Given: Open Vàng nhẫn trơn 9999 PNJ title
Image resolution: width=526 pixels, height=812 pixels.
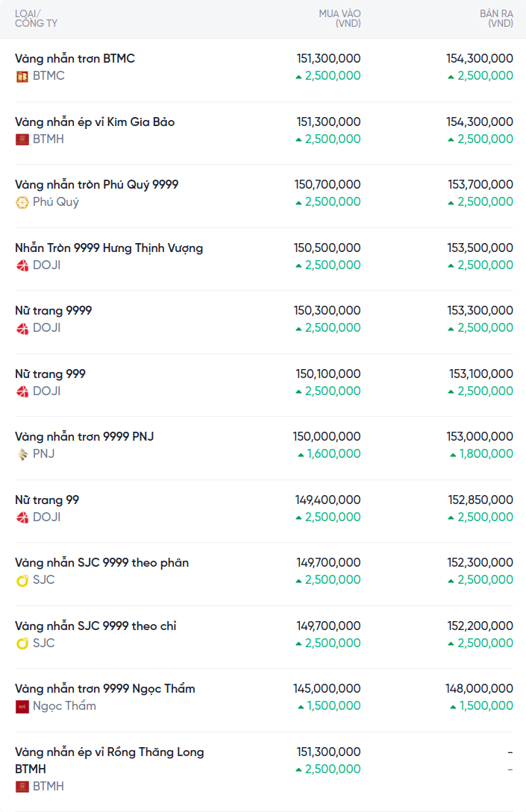Looking at the screenshot, I should 84,436.
